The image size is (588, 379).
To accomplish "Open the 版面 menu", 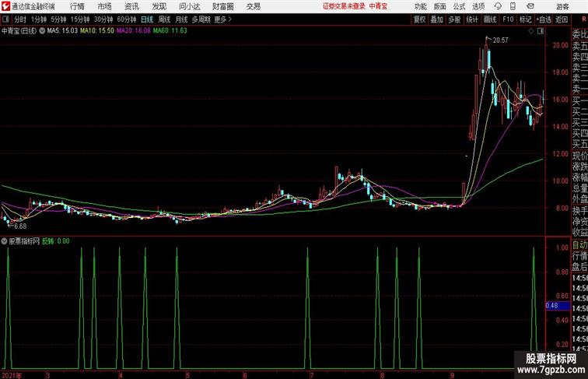I will tap(440, 6).
